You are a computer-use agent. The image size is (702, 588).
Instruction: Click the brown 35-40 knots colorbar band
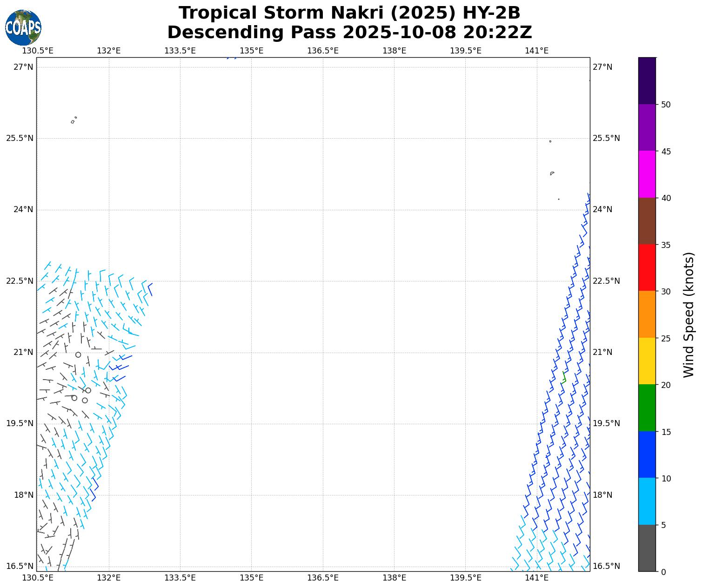coord(647,221)
